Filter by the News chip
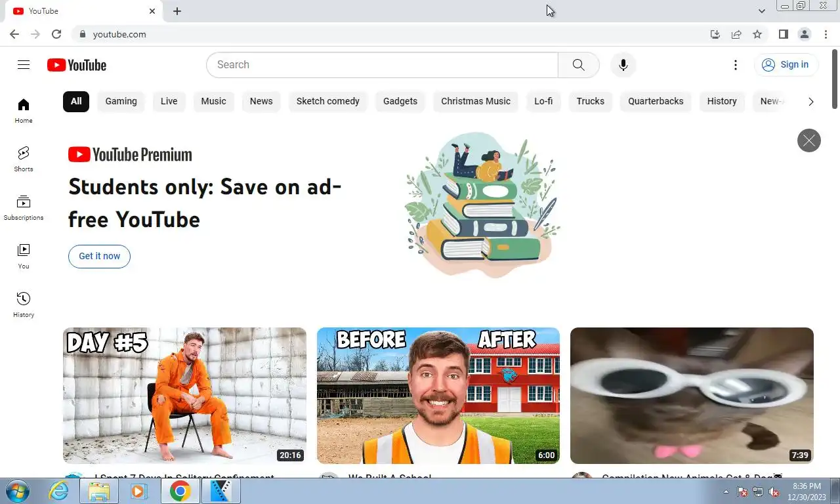This screenshot has height=504, width=840. 261,101
